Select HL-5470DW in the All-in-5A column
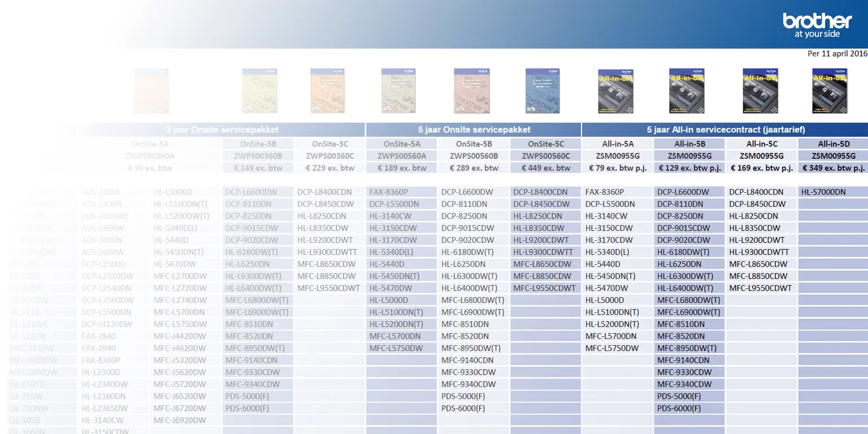This screenshot has height=434, width=868. pyautogui.click(x=607, y=288)
